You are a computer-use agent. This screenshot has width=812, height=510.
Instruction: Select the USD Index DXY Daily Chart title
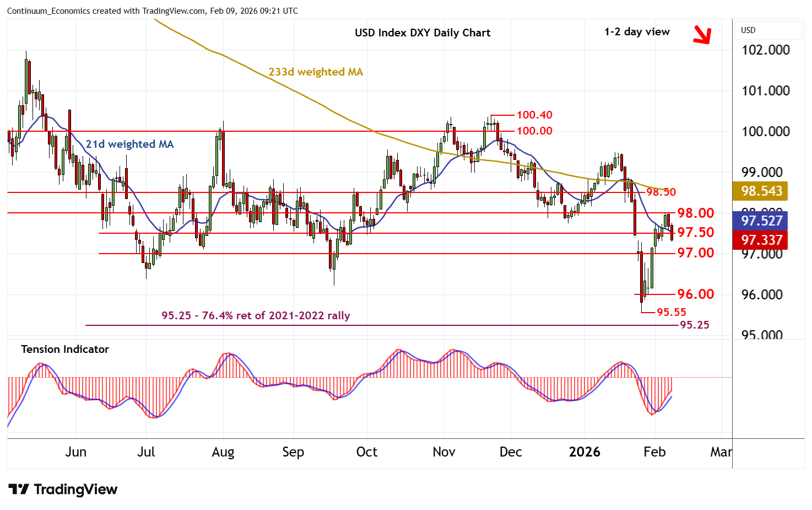click(x=422, y=33)
